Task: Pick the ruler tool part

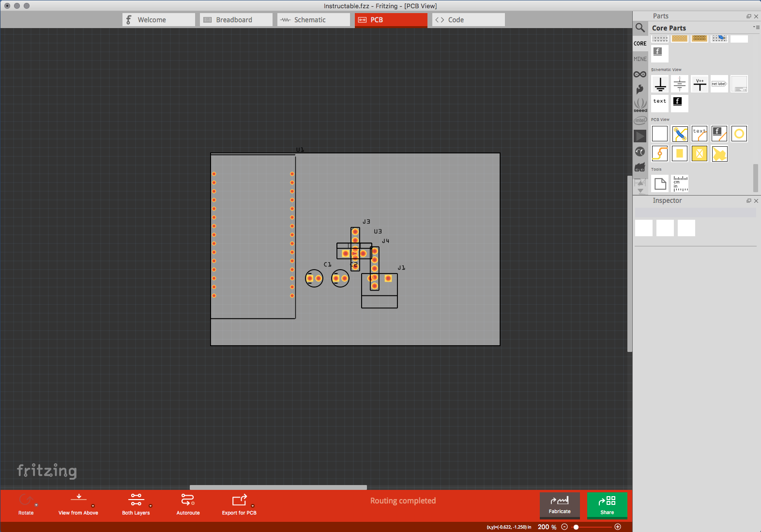Action: (680, 183)
